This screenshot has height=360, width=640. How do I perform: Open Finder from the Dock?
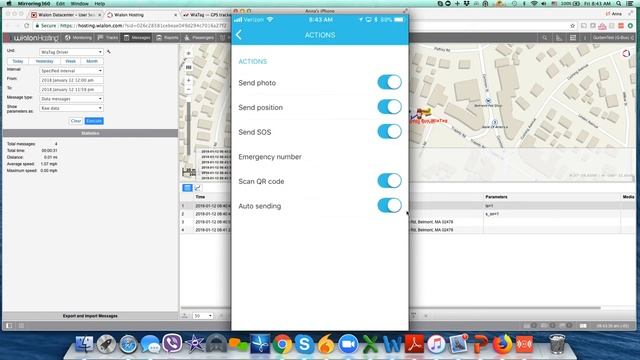(x=84, y=344)
